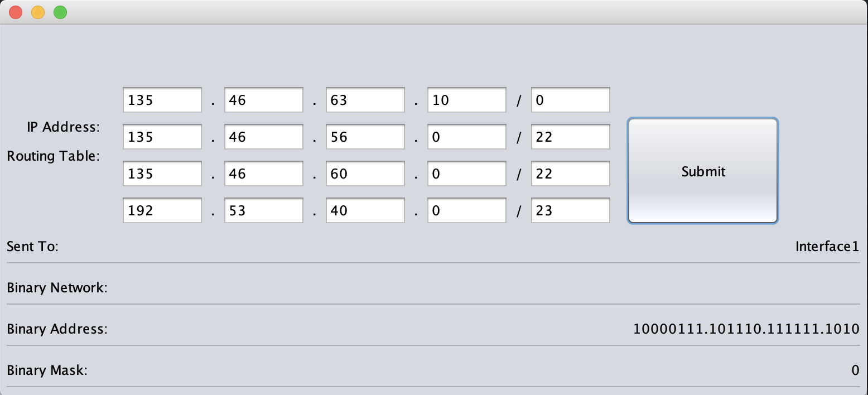Click IP address third octet field 63
Screen dimensions: 868x395
click(x=365, y=100)
